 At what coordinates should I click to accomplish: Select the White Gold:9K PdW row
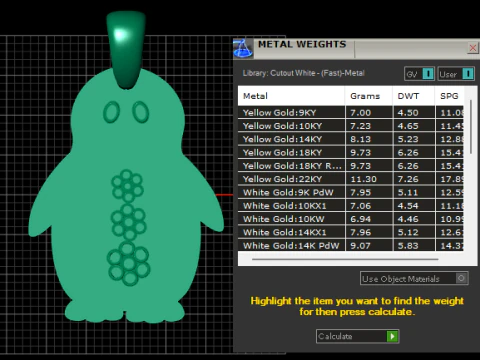tap(351, 192)
